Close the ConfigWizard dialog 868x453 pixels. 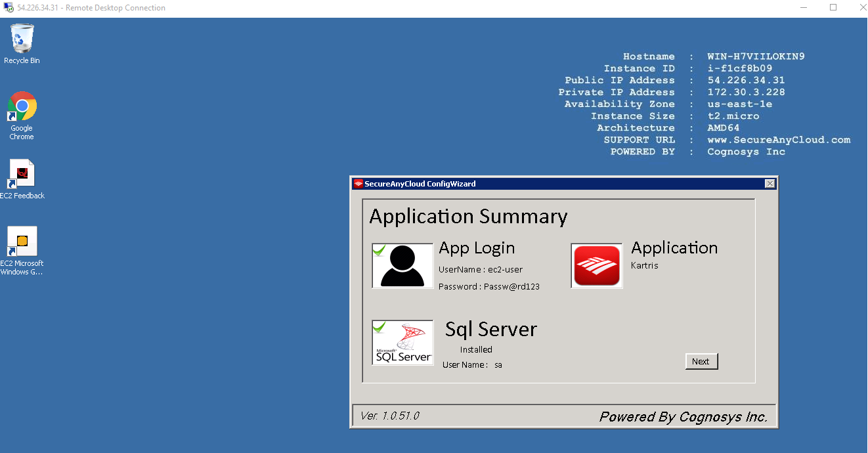769,184
